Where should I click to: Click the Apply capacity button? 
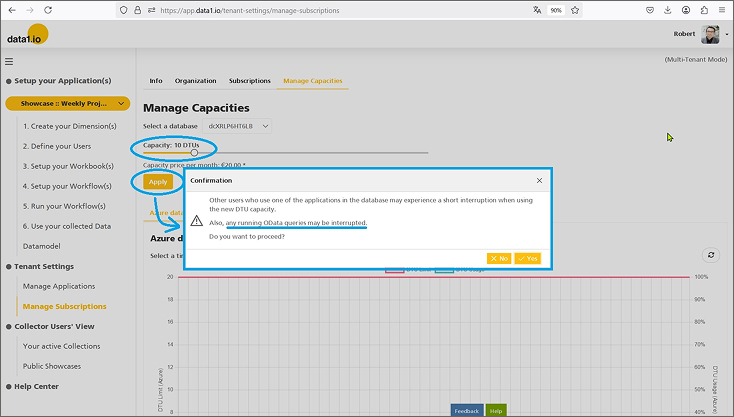click(x=158, y=182)
